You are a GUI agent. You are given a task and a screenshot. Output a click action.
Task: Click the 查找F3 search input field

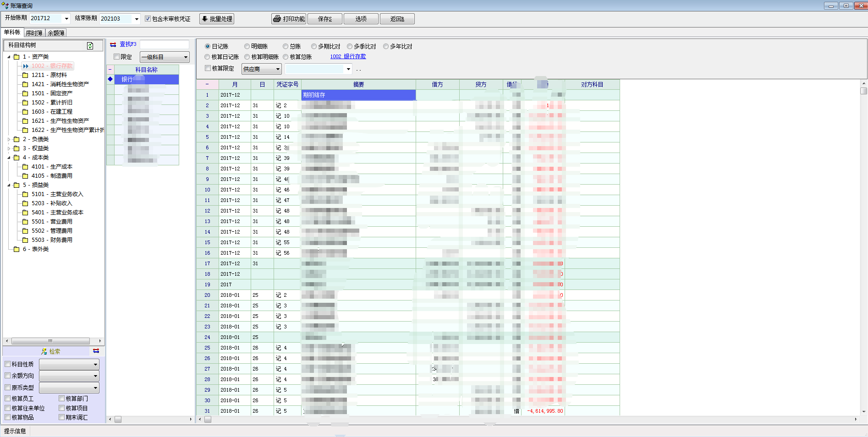164,44
